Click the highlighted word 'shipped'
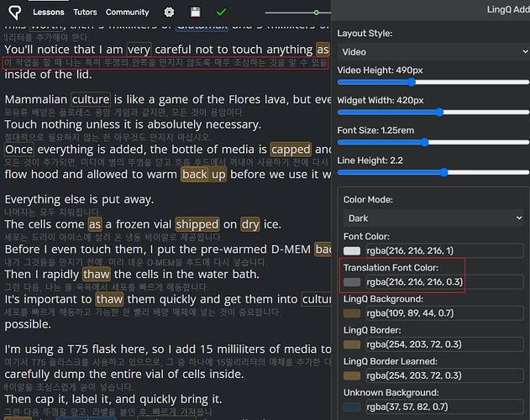 [197, 224]
